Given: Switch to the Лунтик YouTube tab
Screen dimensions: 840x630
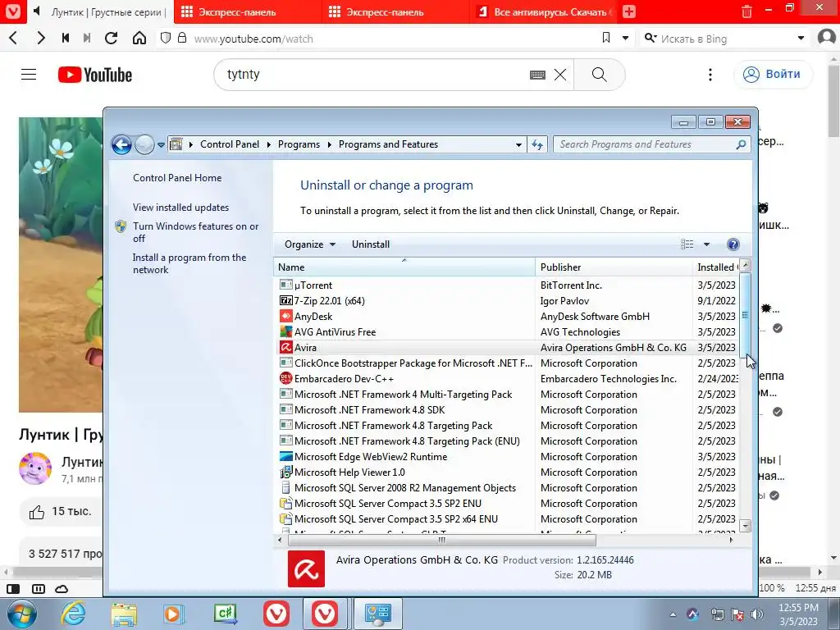Looking at the screenshot, I should pyautogui.click(x=101, y=11).
